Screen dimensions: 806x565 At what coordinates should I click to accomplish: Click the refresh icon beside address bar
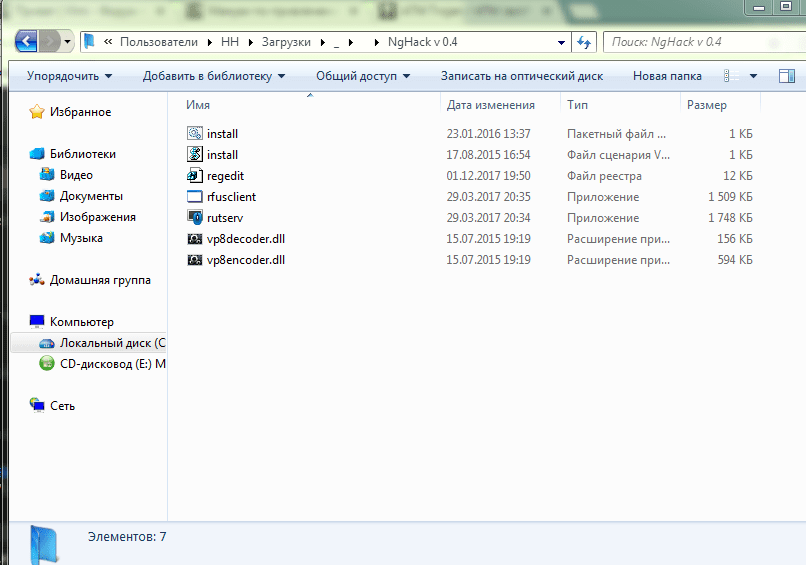(x=585, y=42)
